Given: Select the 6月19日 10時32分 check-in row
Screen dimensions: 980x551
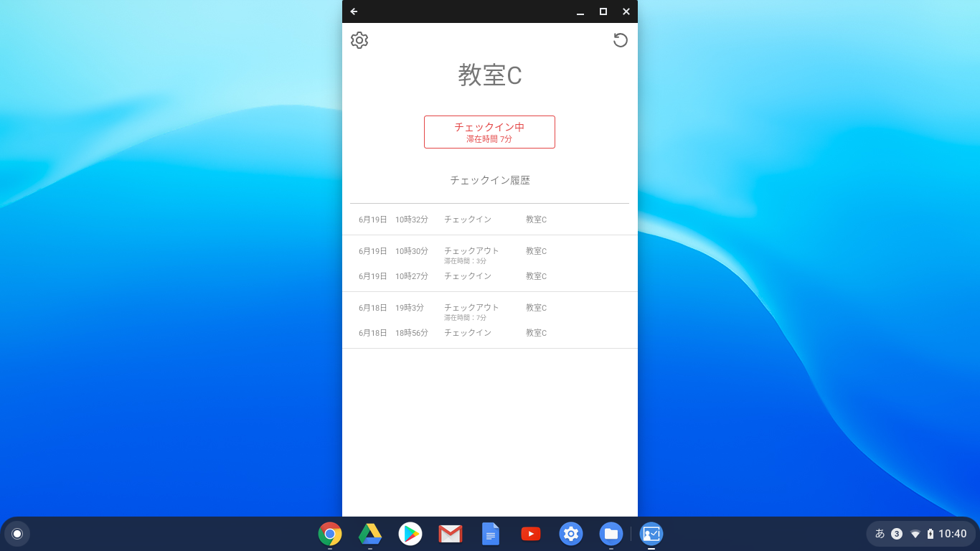Looking at the screenshot, I should pos(490,220).
